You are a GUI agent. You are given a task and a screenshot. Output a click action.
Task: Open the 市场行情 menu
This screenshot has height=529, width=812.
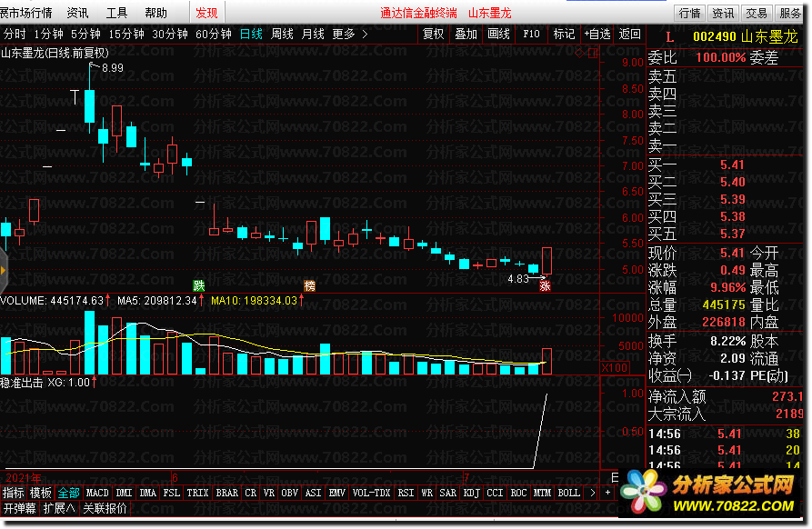25,13
